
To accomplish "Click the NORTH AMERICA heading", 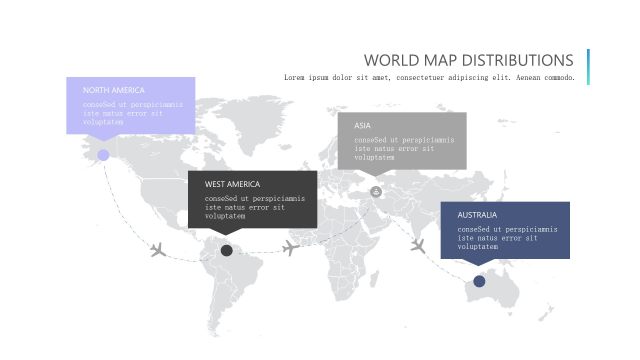I will click(x=113, y=90).
